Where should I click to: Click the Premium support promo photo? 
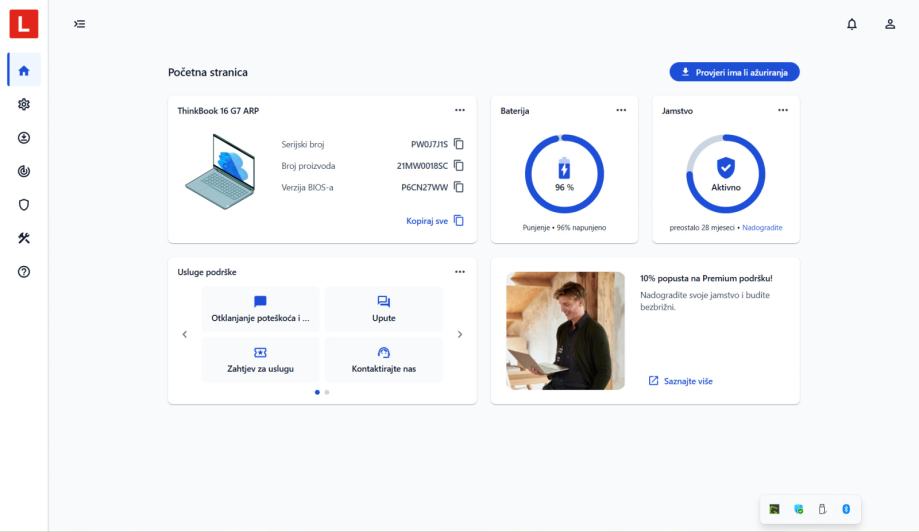pyautogui.click(x=565, y=330)
